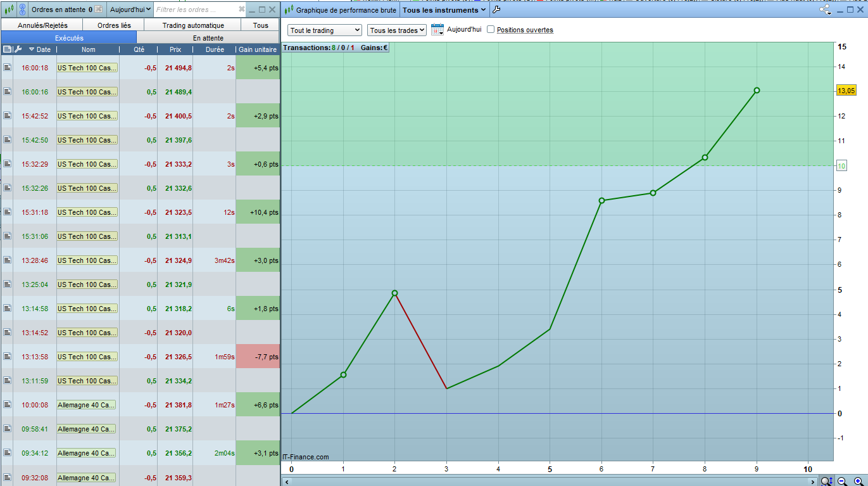Open performance chart settings wrench

[496, 10]
